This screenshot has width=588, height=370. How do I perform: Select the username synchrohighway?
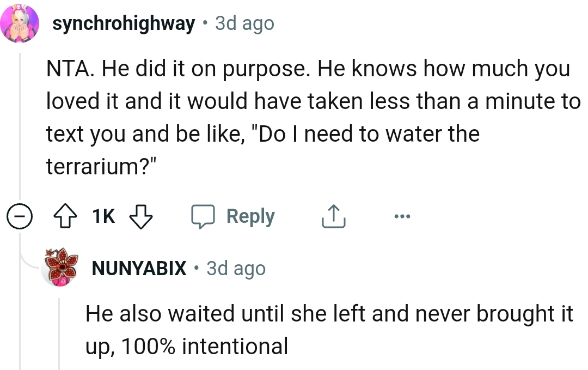[124, 23]
